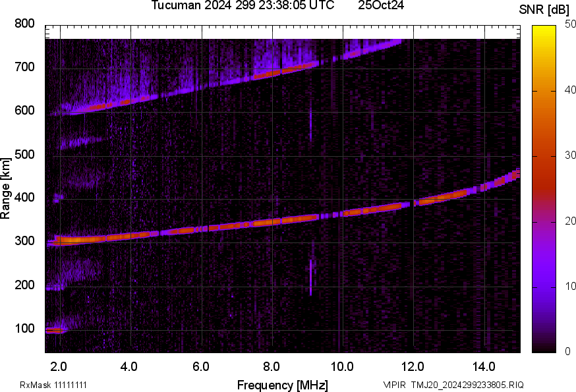Click the SNR color scale bar
This screenshot has height=392, width=576.
click(544, 189)
